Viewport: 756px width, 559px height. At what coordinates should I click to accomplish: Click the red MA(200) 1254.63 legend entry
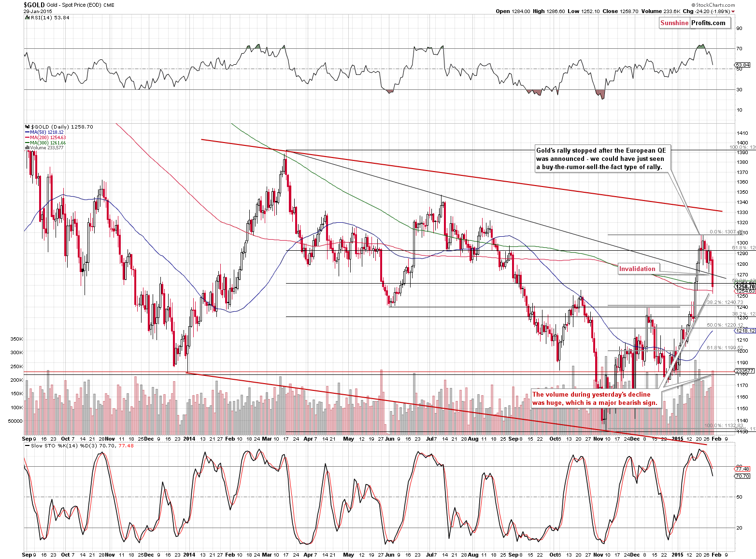click(45, 138)
